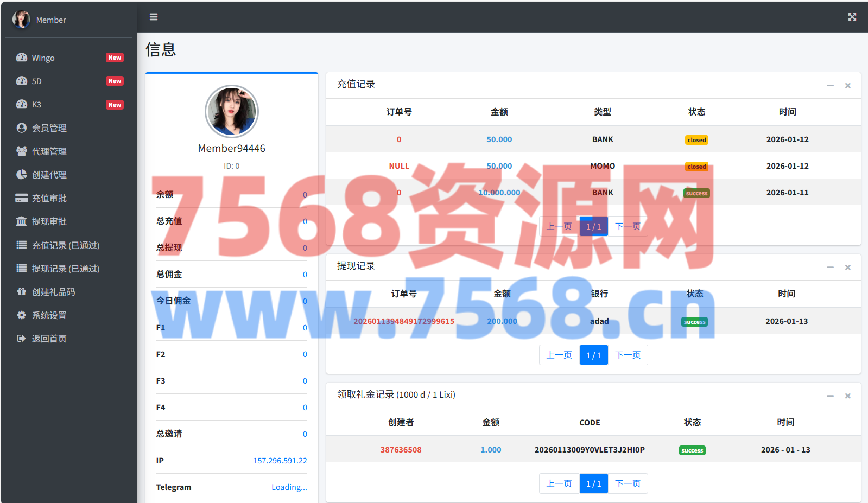Viewport: 868px width, 503px height.
Task: Collapse the 领取礼金记录 card
Action: point(830,396)
